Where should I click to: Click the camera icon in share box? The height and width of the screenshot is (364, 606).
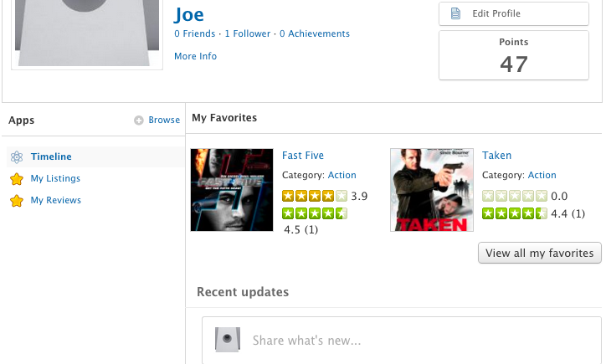click(227, 340)
